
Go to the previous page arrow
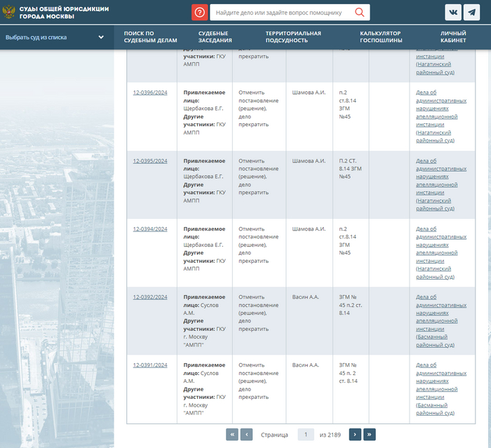coord(246,435)
